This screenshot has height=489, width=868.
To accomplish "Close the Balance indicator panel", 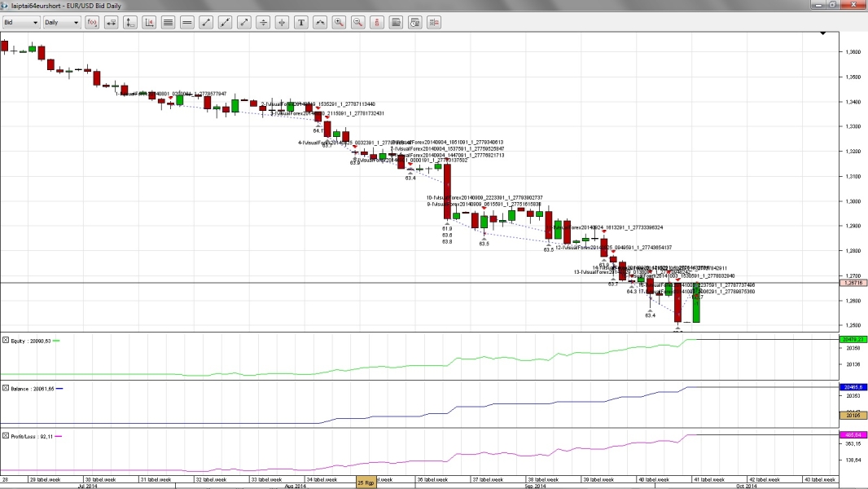I will tap(6, 388).
